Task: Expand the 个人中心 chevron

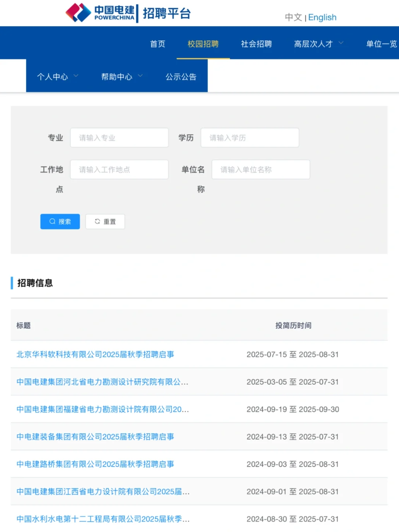Action: coord(76,76)
